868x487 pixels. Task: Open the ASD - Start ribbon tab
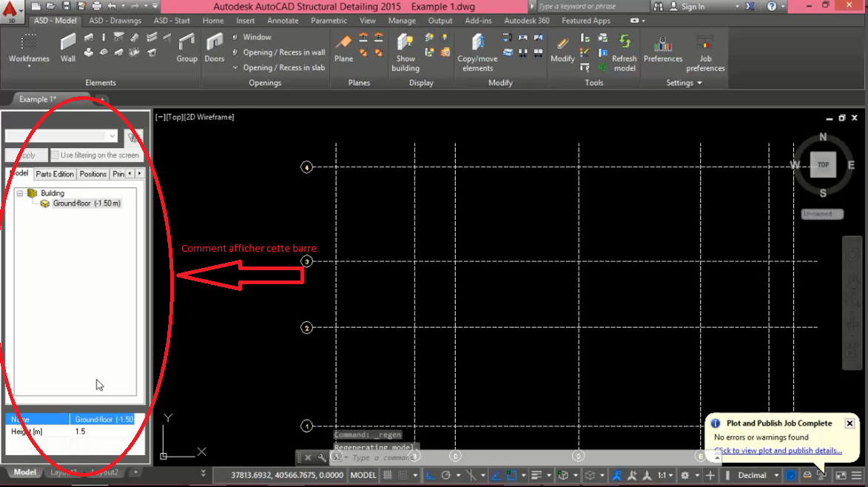click(172, 21)
